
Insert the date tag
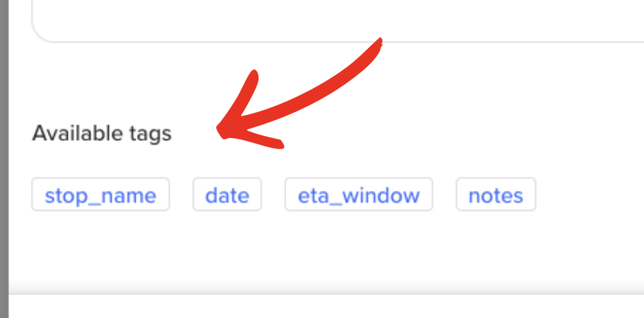tap(227, 194)
